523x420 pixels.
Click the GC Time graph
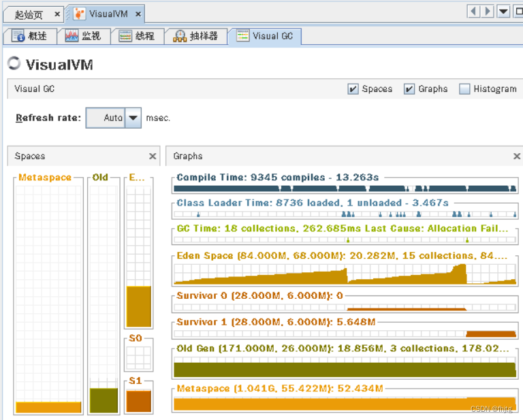(345, 240)
